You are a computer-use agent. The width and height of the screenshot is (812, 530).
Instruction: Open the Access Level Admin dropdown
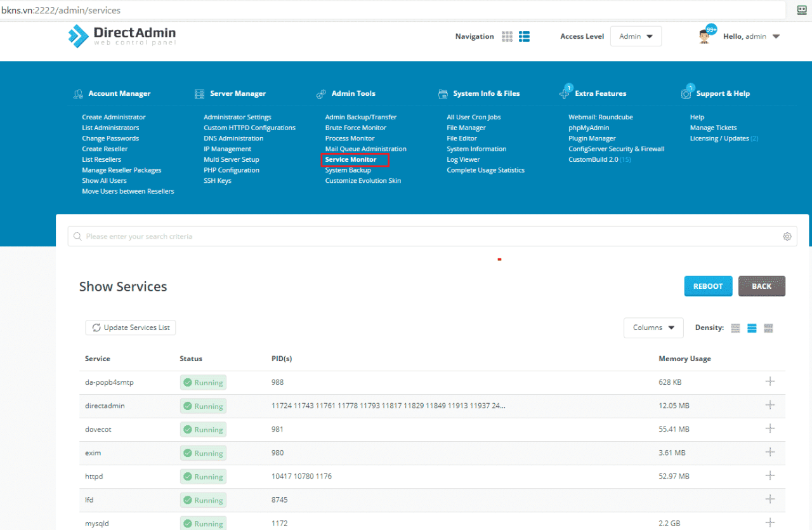(x=636, y=37)
